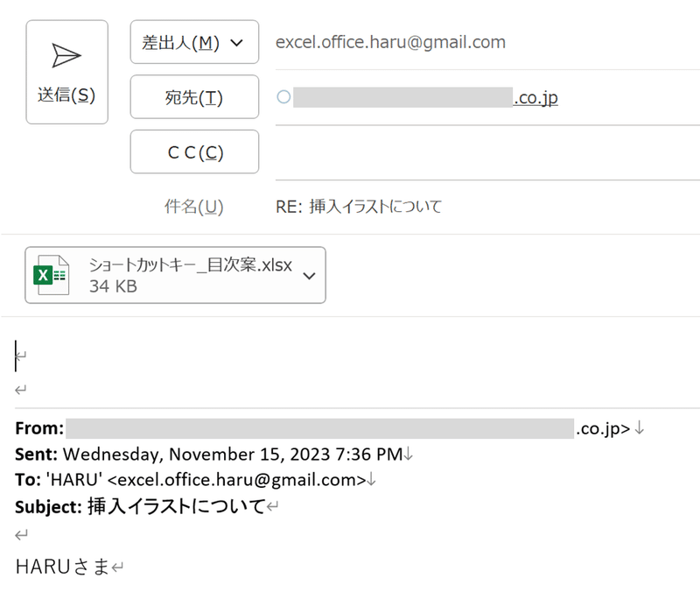
Task: Open the 差出人(M) sender dropdown
Action: [194, 42]
